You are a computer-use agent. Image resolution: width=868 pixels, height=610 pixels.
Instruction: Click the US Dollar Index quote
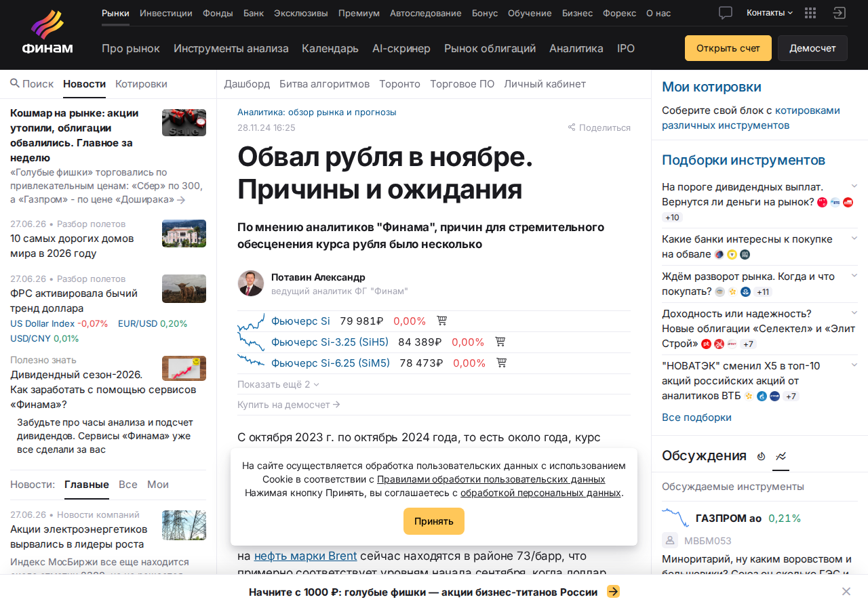(59, 323)
